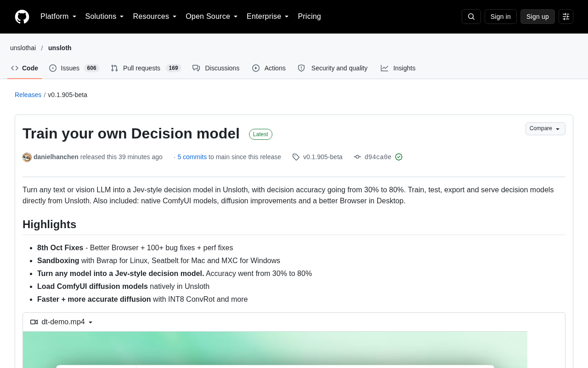The width and height of the screenshot is (588, 368).
Task: Expand the Platform menu
Action: tap(58, 17)
